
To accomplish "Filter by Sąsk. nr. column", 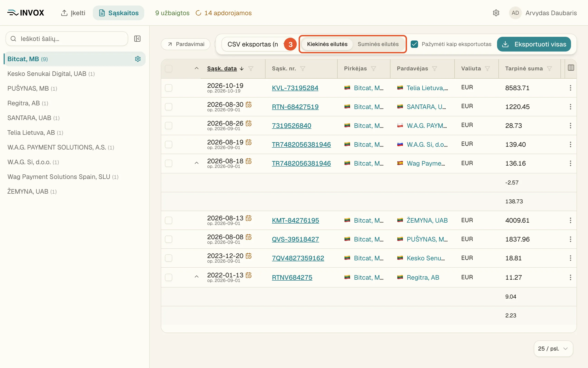I will [x=302, y=69].
